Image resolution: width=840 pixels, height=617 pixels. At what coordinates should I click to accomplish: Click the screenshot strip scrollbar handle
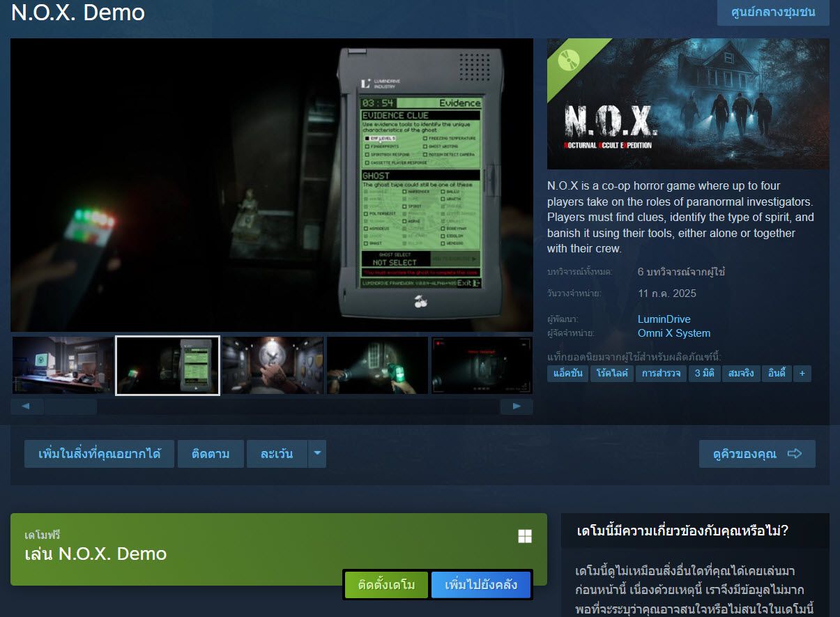coord(70,406)
